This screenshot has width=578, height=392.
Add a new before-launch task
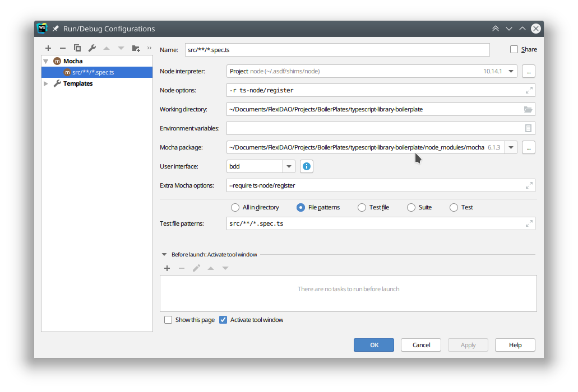167,268
